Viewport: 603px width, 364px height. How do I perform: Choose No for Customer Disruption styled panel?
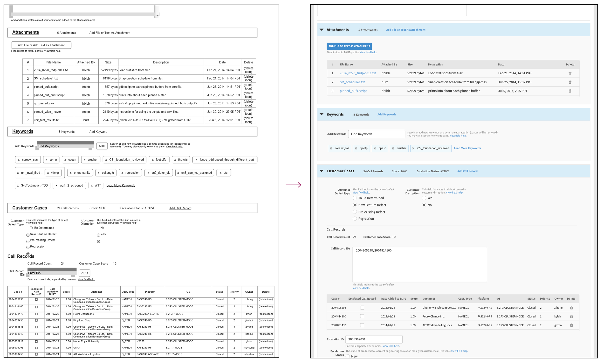[424, 205]
